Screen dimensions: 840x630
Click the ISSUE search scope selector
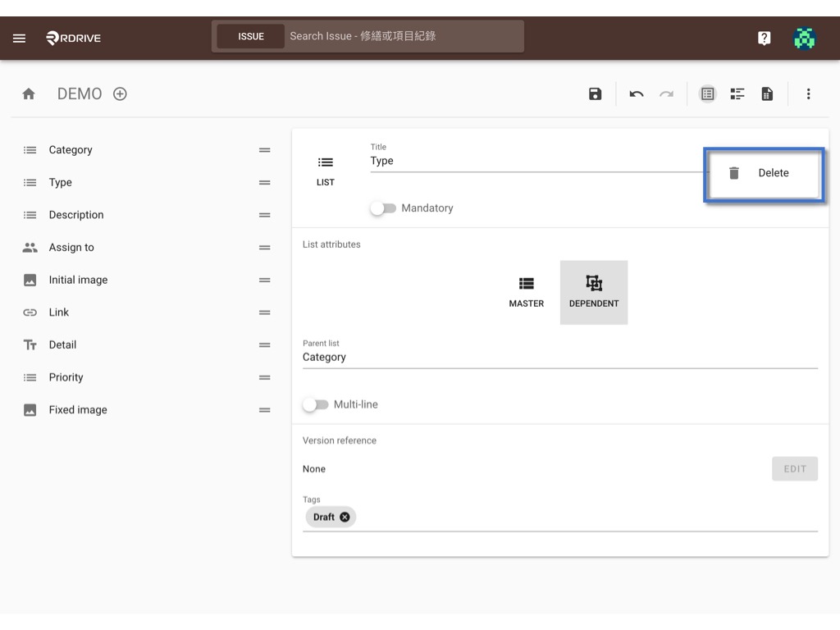pyautogui.click(x=251, y=36)
